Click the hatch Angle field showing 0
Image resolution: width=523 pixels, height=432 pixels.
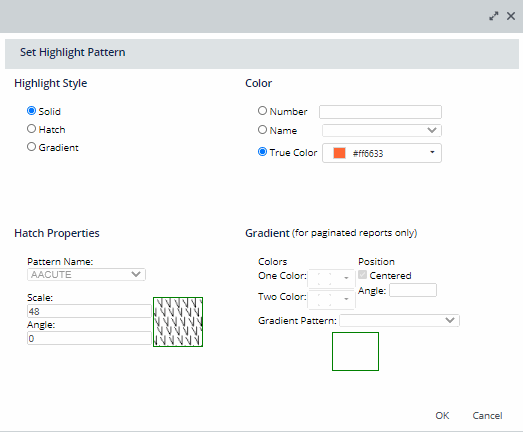pos(89,338)
